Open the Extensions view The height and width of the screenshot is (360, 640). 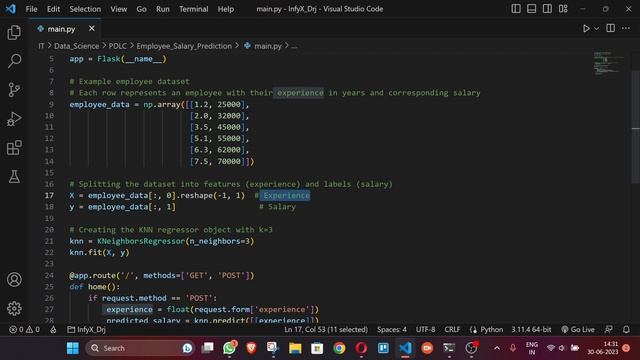pyautogui.click(x=14, y=148)
